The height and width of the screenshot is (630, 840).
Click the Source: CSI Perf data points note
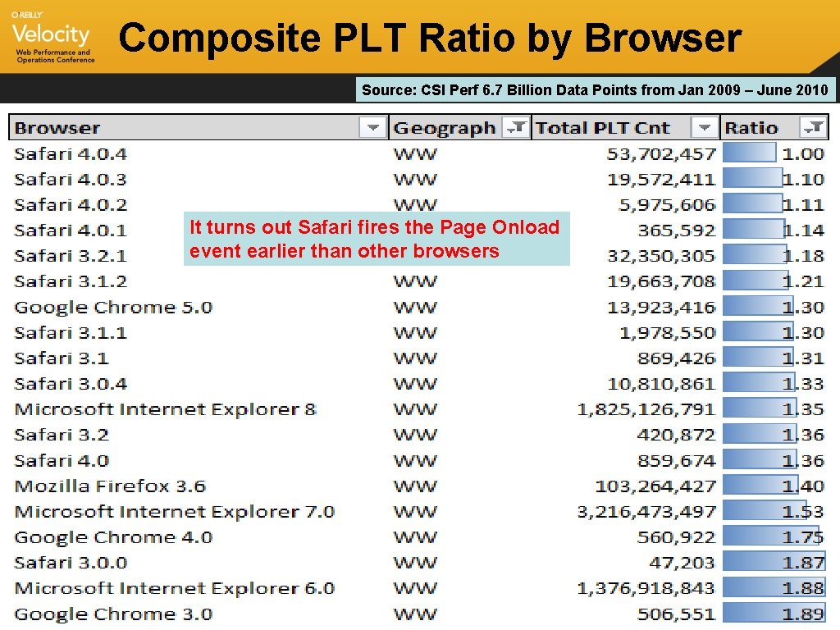click(x=596, y=90)
